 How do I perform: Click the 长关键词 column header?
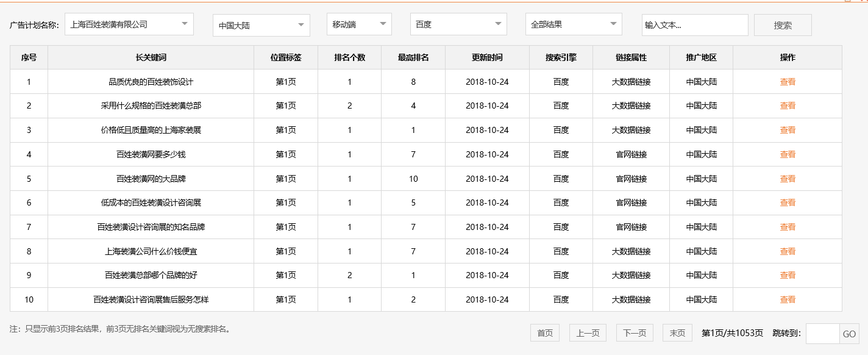149,57
